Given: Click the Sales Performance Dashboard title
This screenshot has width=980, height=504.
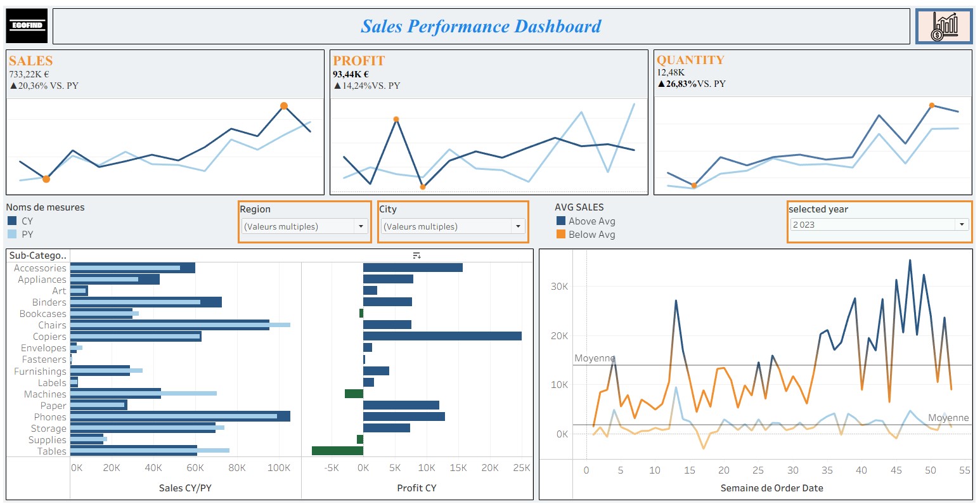Looking at the screenshot, I should (481, 26).
